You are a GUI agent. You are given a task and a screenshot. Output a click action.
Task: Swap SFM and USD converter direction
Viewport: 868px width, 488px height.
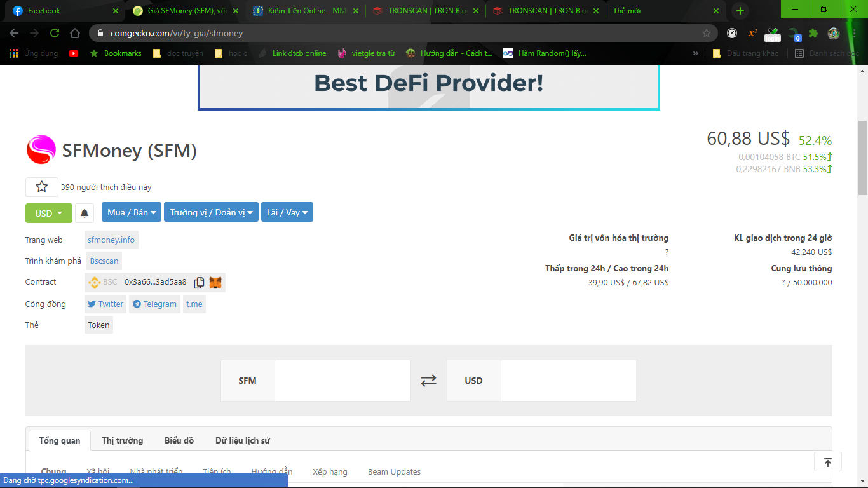click(429, 381)
